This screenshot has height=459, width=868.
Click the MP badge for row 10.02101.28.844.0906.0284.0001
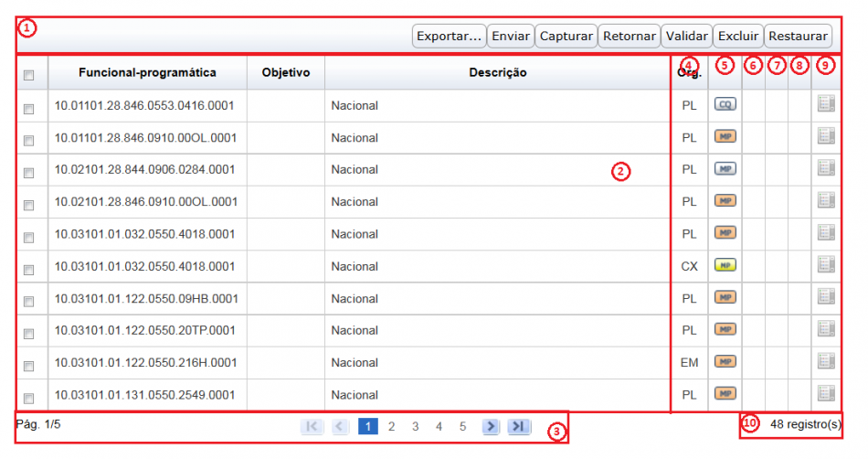pyautogui.click(x=725, y=169)
